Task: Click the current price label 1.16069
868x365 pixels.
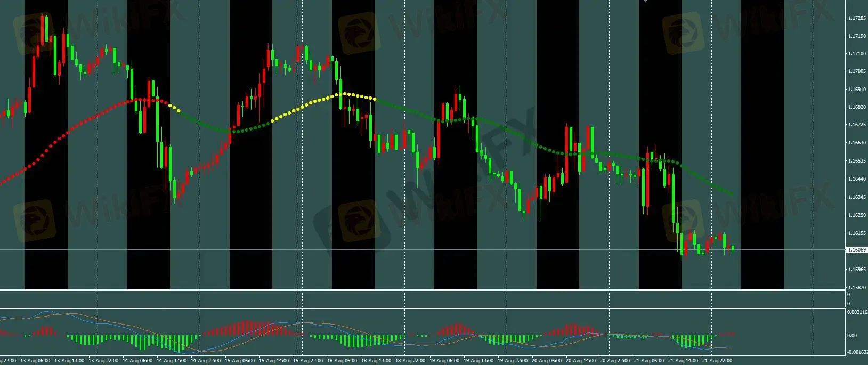Action: tap(856, 249)
